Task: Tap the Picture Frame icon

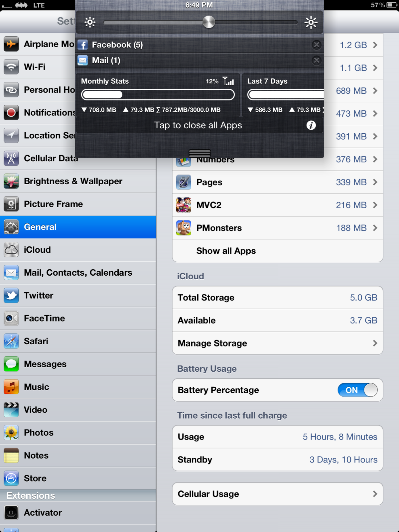Action: (11, 204)
